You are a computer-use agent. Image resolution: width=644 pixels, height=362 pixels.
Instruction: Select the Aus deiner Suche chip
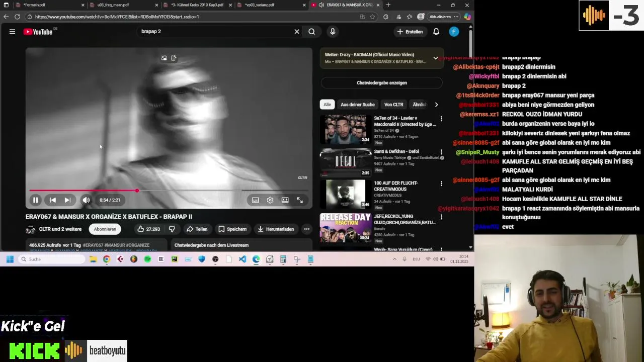pyautogui.click(x=358, y=105)
